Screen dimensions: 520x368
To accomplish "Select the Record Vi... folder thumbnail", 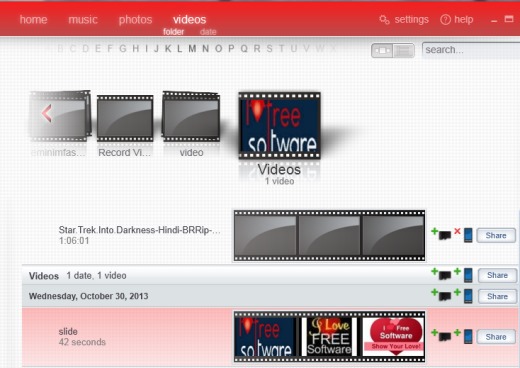I will click(x=125, y=119).
